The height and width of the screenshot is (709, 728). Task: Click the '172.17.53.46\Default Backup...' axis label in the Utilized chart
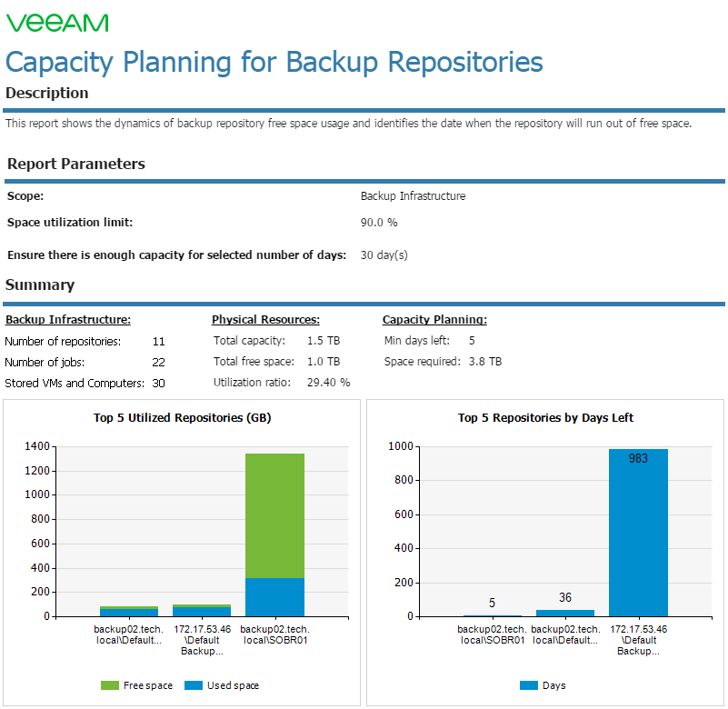coord(202,640)
